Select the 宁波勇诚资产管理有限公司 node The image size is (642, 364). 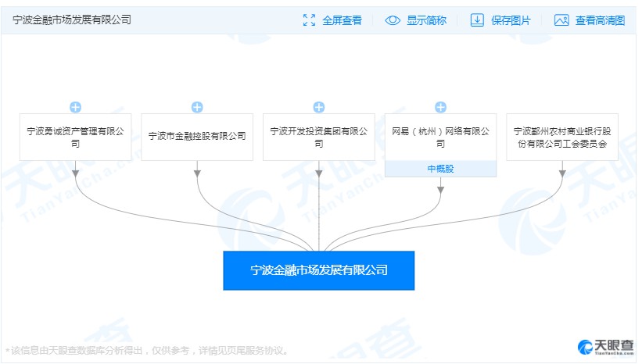tap(75, 137)
